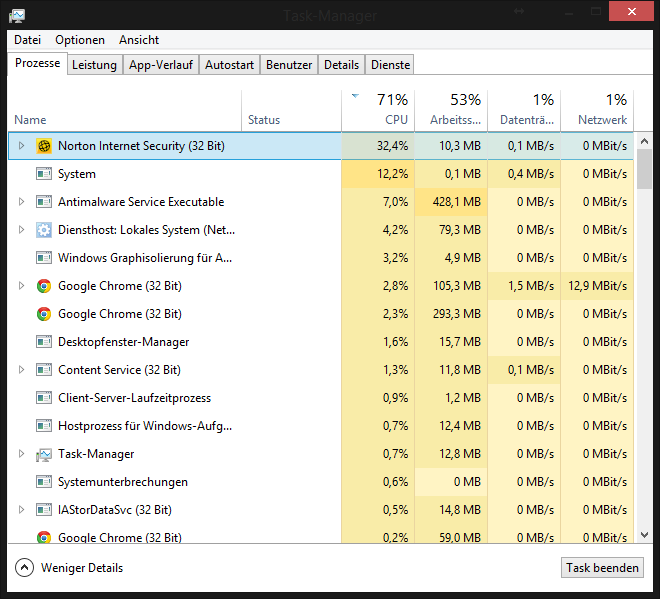Click the 428,1 MB memory cell
Image resolution: width=660 pixels, height=599 pixels.
[x=451, y=202]
